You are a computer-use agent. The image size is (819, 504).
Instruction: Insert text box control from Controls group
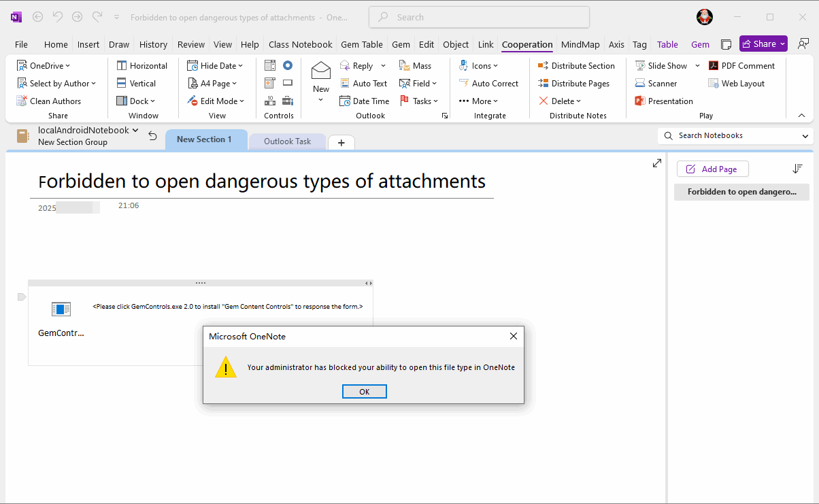[x=288, y=84]
